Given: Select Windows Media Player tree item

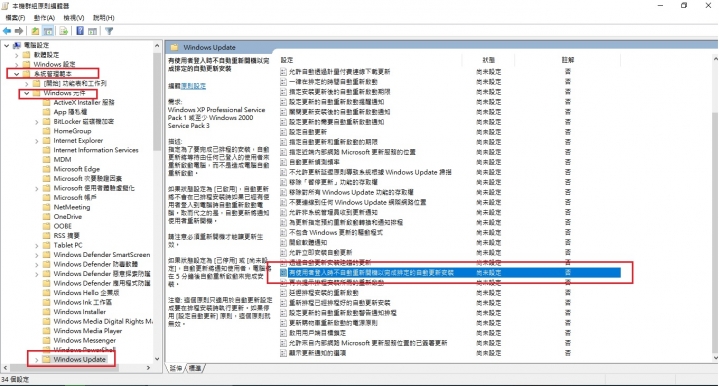Looking at the screenshot, I should (x=88, y=331).
